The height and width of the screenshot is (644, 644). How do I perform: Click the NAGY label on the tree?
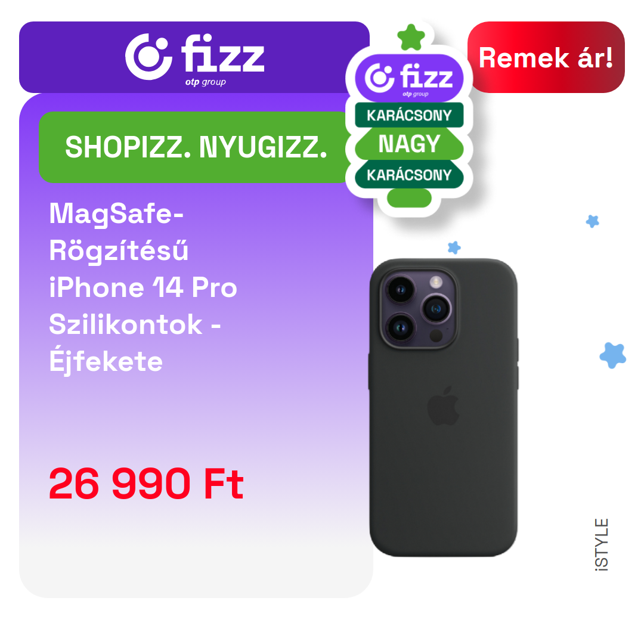click(x=409, y=144)
